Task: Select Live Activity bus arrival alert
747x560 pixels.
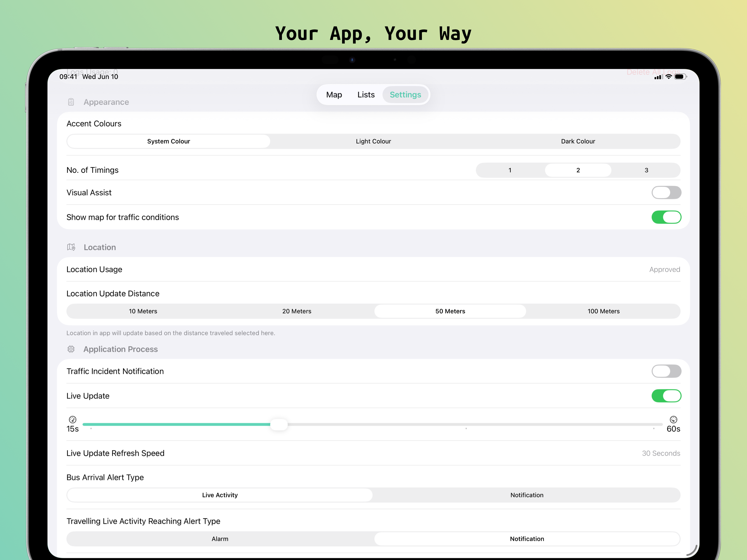Action: (x=220, y=495)
